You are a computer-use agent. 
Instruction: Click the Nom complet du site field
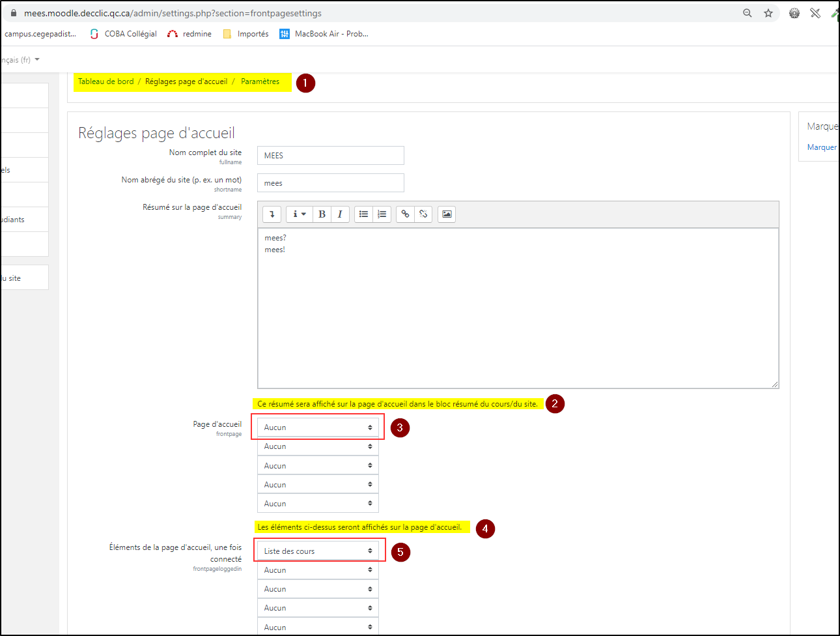click(x=330, y=156)
